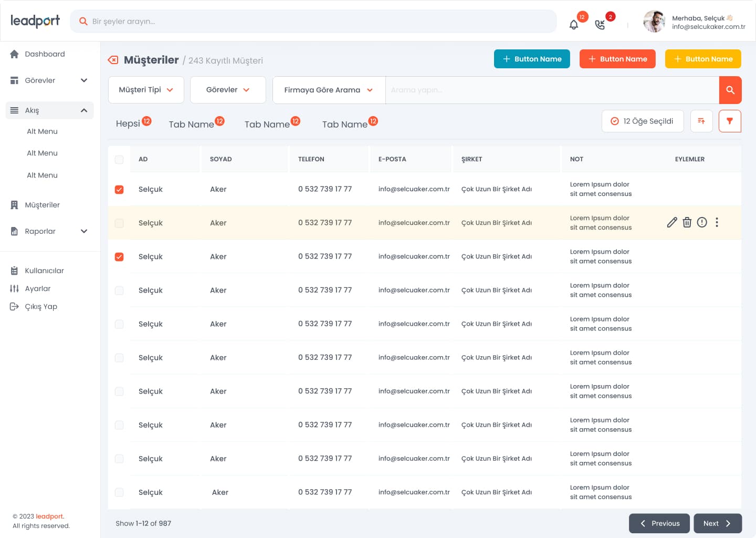
Task: Click the Akış list icon
Action: tap(14, 110)
